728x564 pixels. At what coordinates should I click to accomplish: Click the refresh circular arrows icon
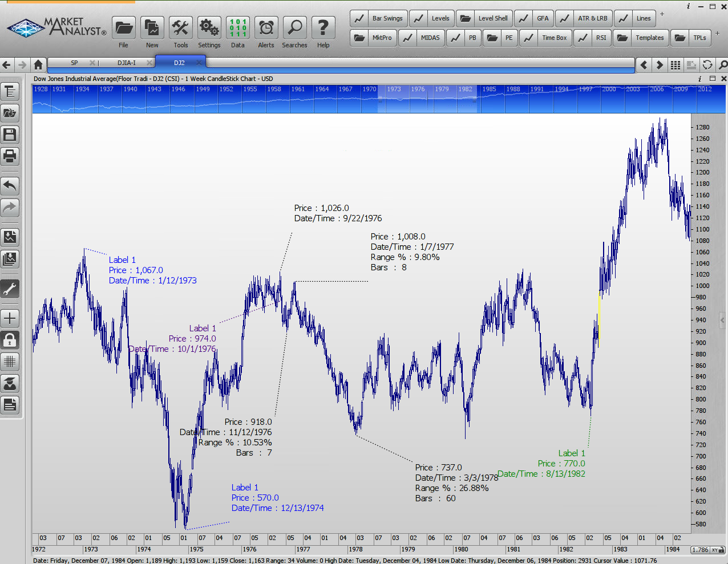[x=707, y=65]
